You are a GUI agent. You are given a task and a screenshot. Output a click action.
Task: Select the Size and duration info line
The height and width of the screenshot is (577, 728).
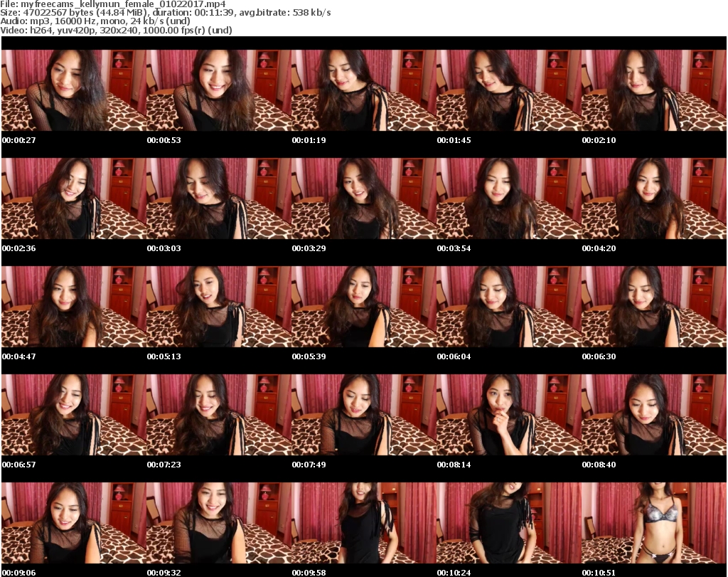pyautogui.click(x=165, y=13)
